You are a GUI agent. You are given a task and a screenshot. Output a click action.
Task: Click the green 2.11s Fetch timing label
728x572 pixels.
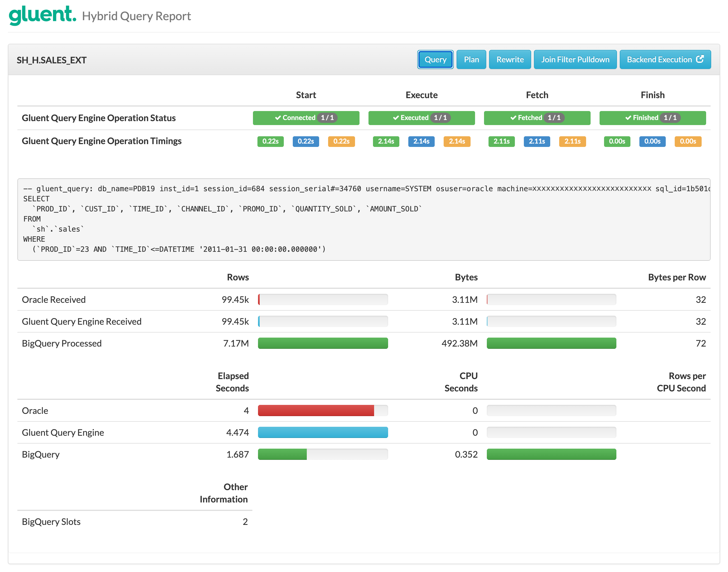[502, 141]
